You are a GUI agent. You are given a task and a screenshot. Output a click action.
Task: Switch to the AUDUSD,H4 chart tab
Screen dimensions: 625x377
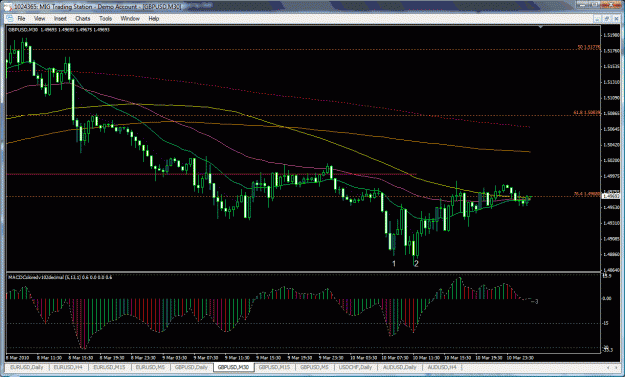click(442, 367)
